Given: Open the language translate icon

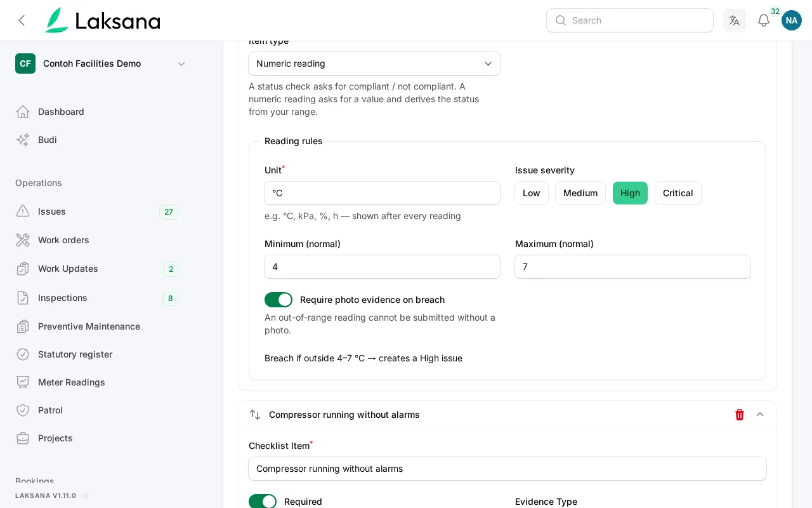Looking at the screenshot, I should (x=735, y=20).
